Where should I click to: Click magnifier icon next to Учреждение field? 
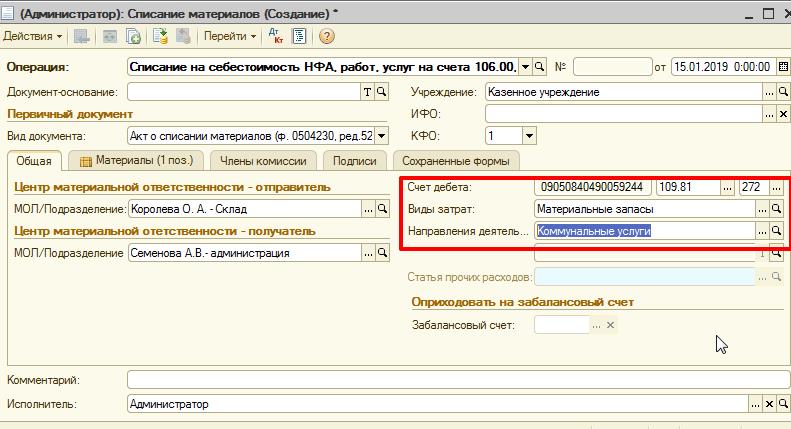783,92
